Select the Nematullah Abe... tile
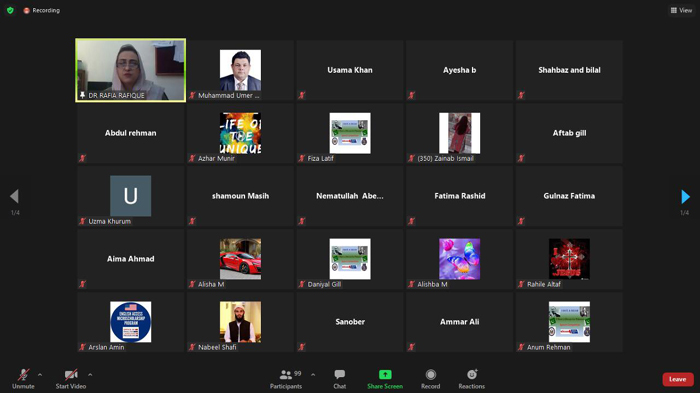Viewport: 700px width, 393px height. click(x=350, y=196)
